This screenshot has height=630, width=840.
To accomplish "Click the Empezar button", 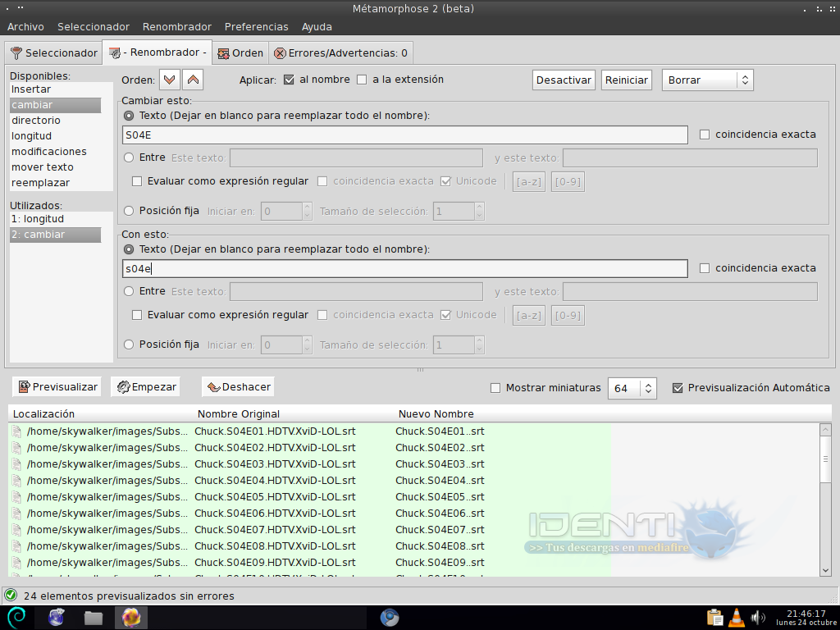I will pos(146,387).
